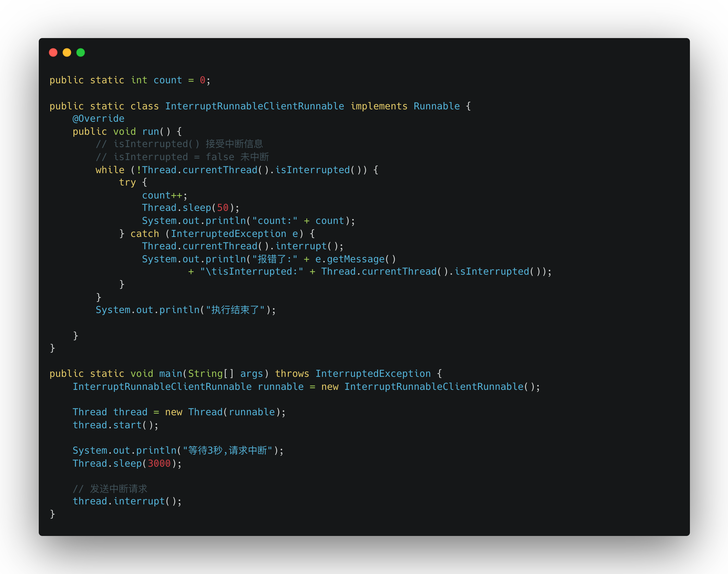Click the println "报错了:" line
728x574 pixels.
269,259
